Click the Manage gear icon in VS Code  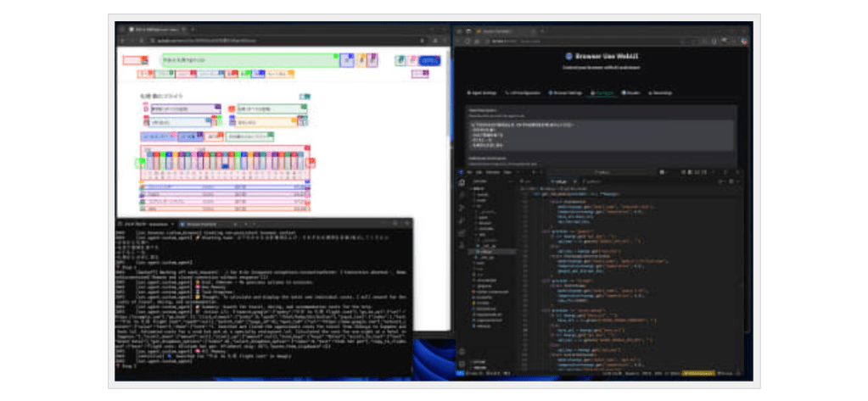point(462,362)
